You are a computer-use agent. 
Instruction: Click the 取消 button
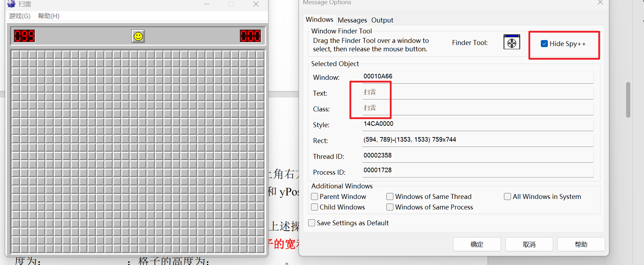529,244
